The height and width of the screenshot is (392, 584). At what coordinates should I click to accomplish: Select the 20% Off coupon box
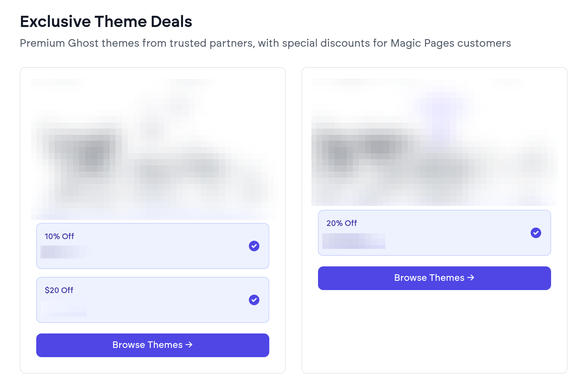pyautogui.click(x=434, y=233)
